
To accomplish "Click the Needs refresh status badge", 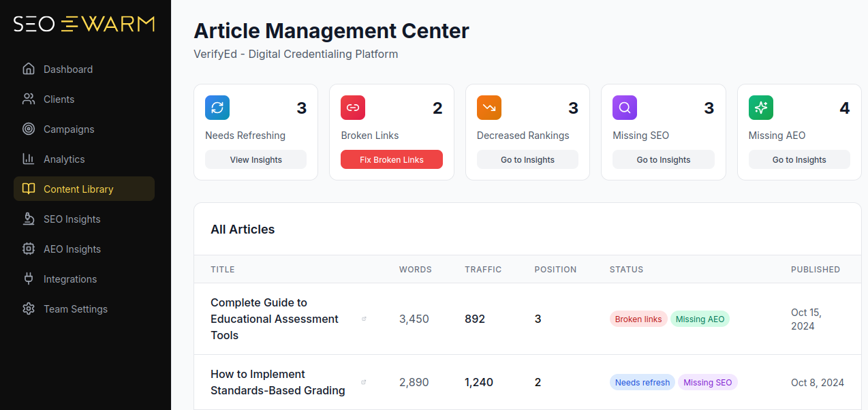I will click(x=642, y=382).
